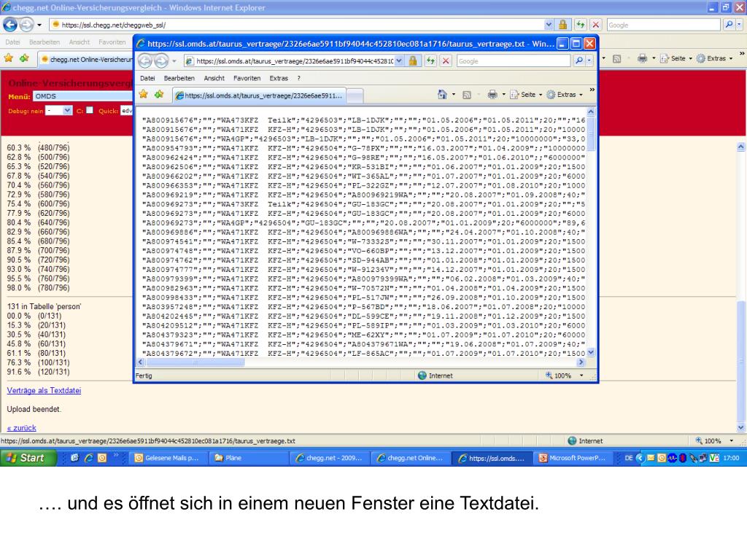This screenshot has height=560, width=747.
Task: Click scroll-right arrow of popup horizontal scrollbar
Action: click(581, 362)
